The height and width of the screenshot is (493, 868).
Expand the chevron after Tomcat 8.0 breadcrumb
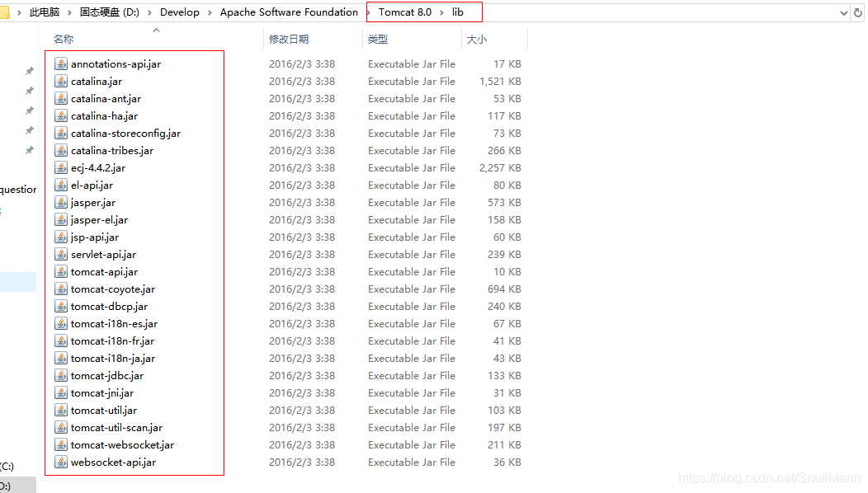[x=441, y=12]
